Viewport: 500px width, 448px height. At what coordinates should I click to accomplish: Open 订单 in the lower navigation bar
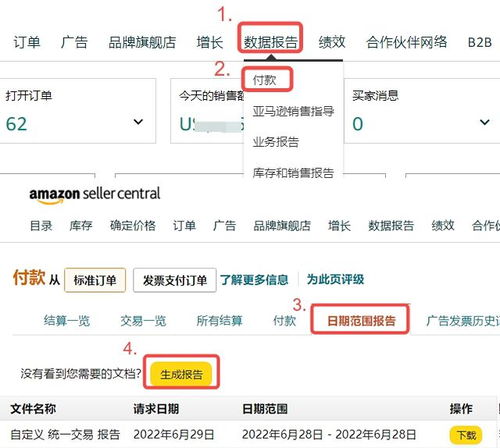pyautogui.click(x=184, y=226)
